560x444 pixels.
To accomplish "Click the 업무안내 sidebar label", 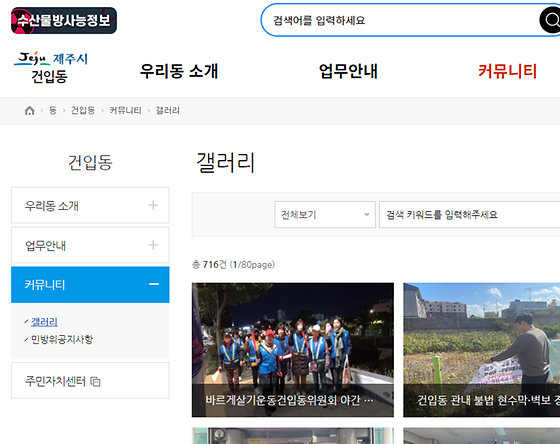I will click(x=45, y=245).
